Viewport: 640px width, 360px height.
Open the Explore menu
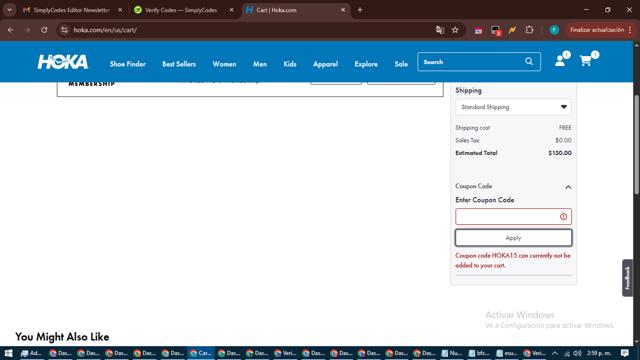[x=366, y=64]
